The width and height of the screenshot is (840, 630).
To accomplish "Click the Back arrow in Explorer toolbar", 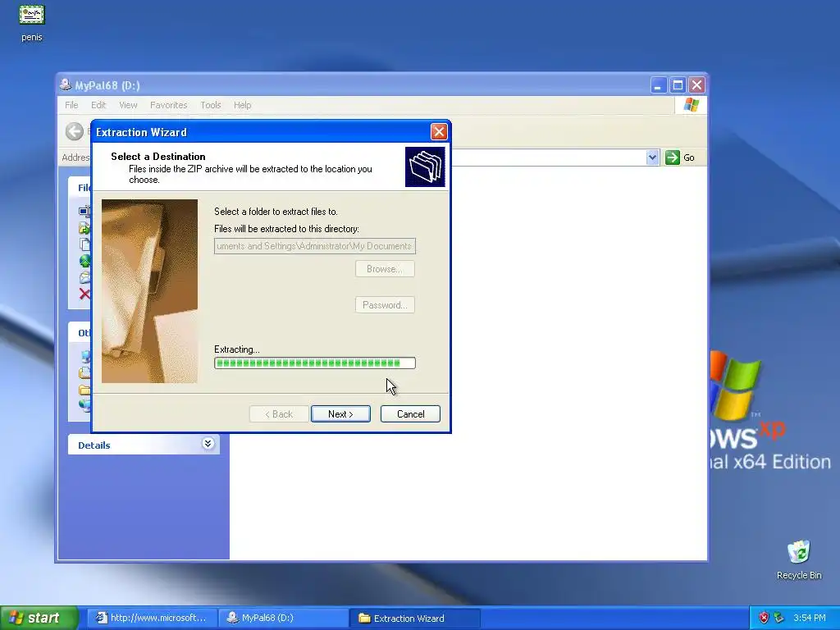I will (x=75, y=131).
